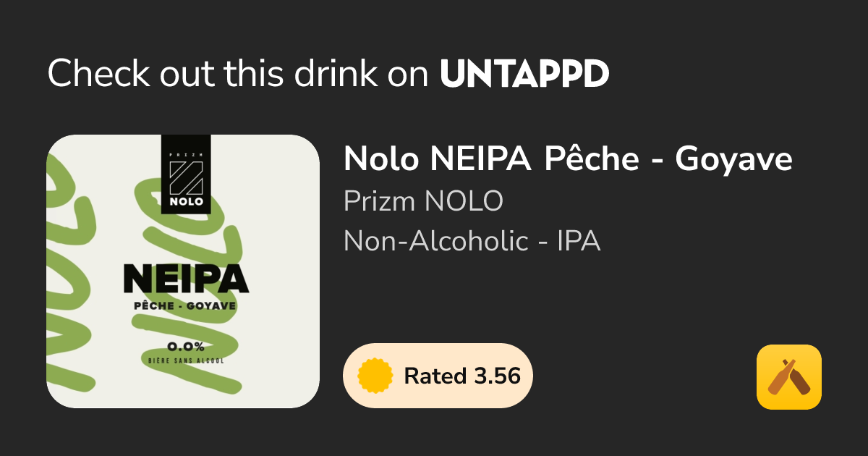This screenshot has height=456, width=868.
Task: Click the slashed-square emblem in the Prizm logo
Action: tap(186, 177)
